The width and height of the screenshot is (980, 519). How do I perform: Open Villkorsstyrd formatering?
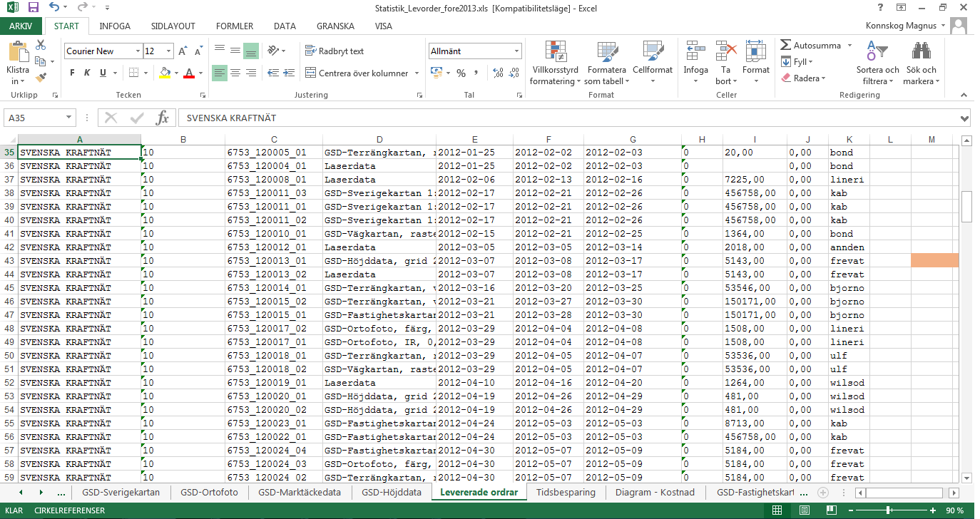(555, 63)
